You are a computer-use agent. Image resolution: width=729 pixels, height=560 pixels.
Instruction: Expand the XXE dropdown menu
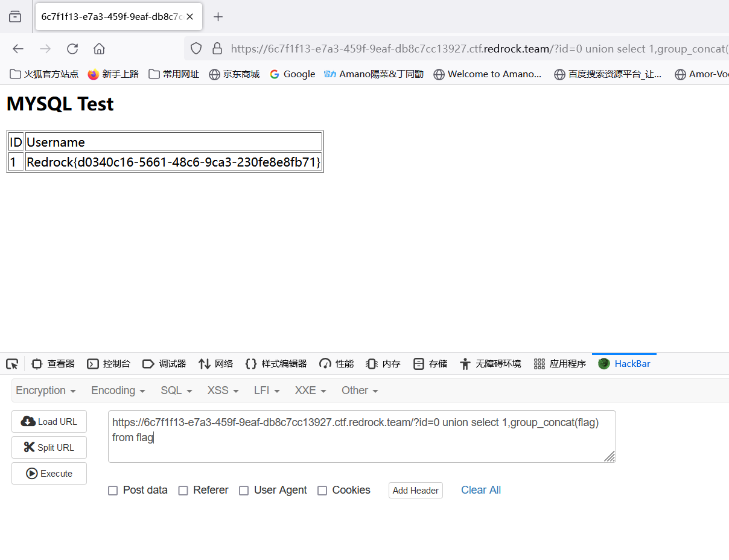click(311, 390)
